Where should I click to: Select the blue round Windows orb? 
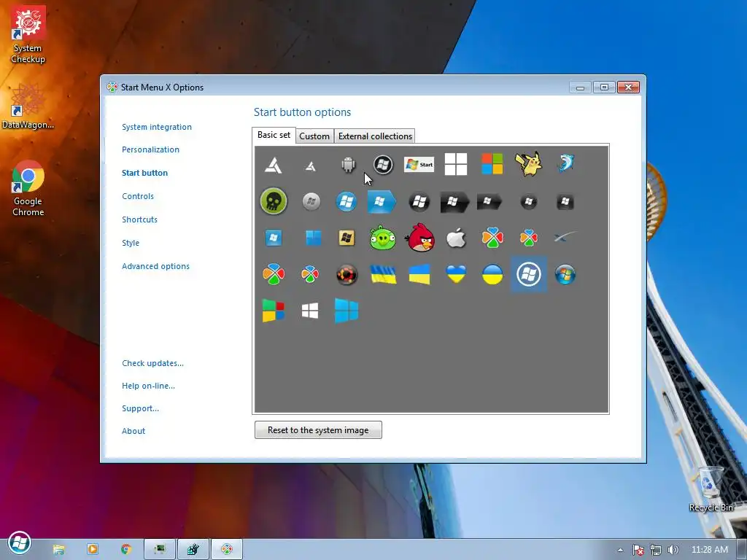tap(347, 201)
